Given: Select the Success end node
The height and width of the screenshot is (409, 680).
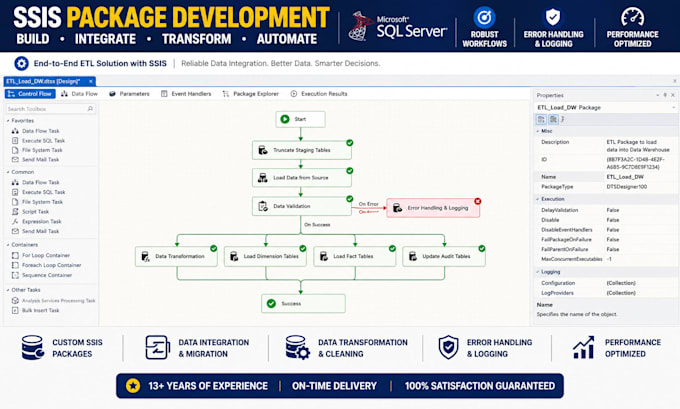Looking at the screenshot, I should coord(303,304).
